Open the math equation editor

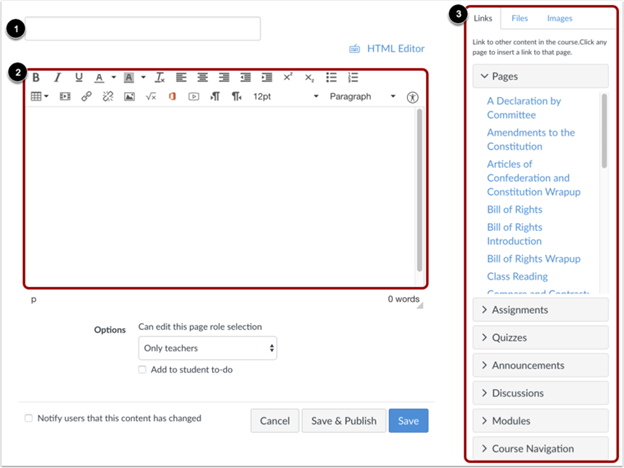151,96
